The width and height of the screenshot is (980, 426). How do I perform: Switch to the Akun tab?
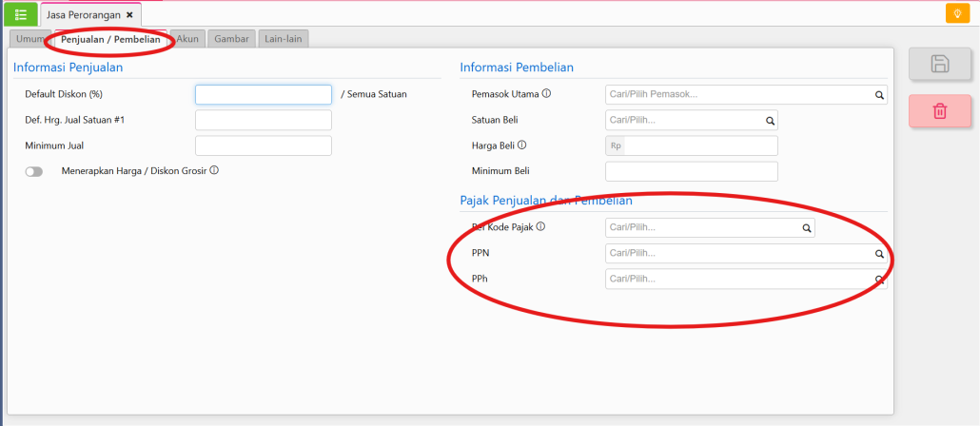(x=187, y=39)
